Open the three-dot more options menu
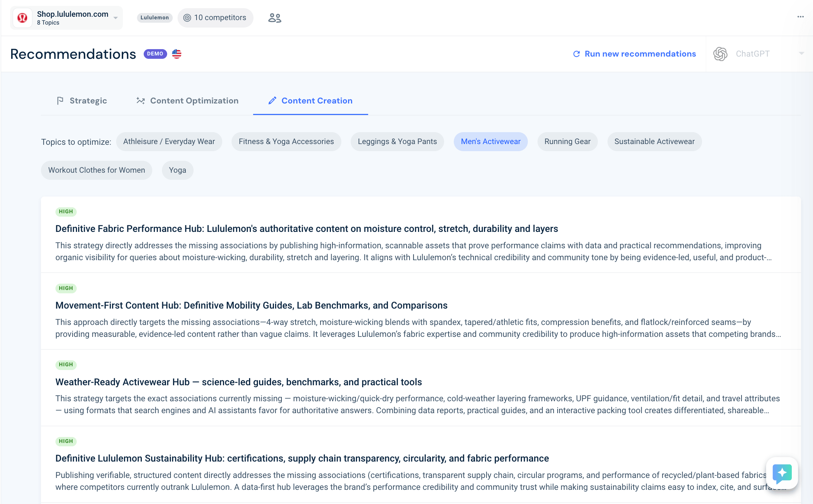Viewport: 813px width, 504px height. click(x=800, y=17)
